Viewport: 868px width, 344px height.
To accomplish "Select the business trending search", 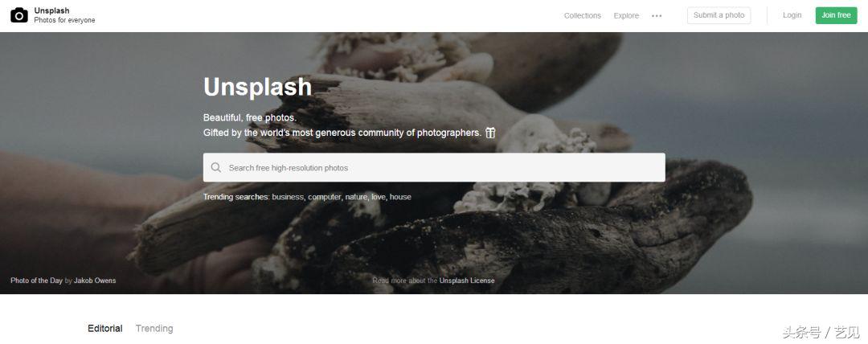I will point(288,197).
